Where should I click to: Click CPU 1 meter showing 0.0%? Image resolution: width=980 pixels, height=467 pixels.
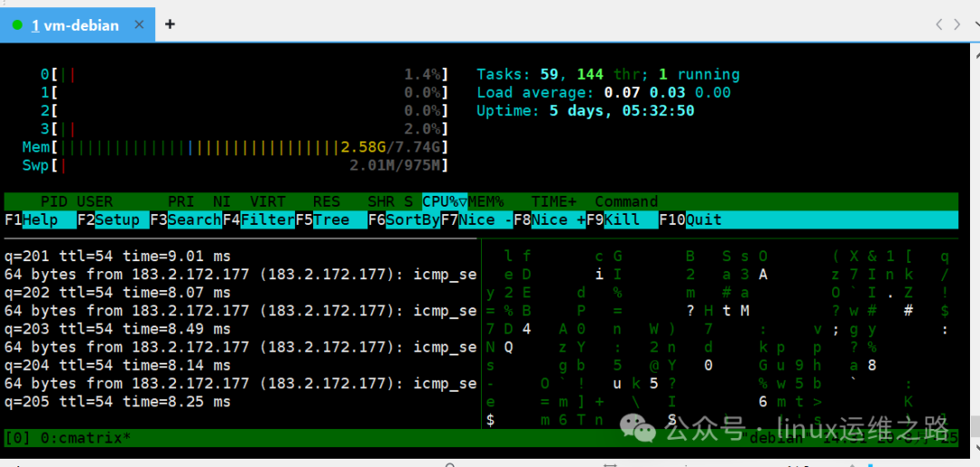(x=244, y=93)
